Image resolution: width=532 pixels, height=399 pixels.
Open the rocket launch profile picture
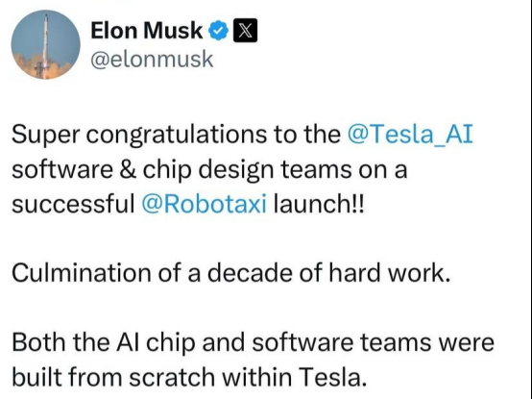tap(45, 44)
